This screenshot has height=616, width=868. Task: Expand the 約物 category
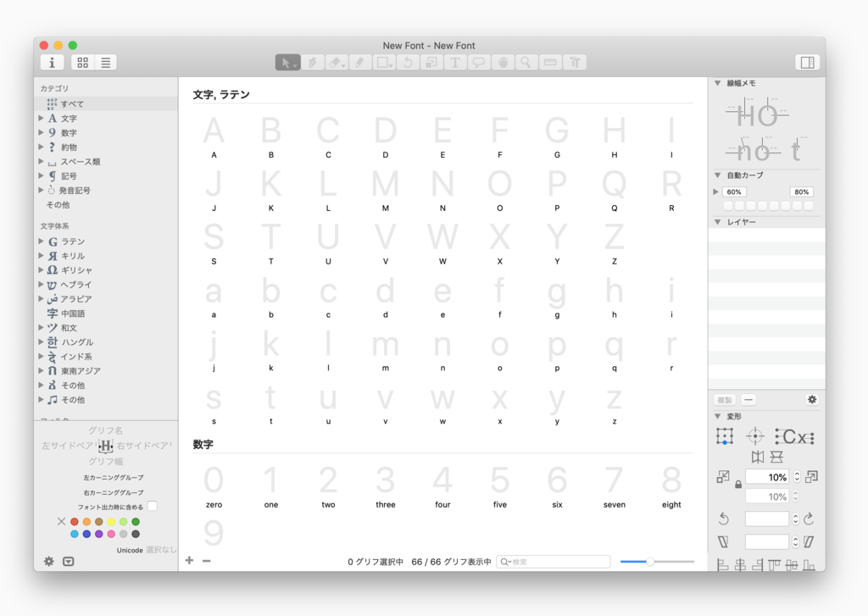41,147
